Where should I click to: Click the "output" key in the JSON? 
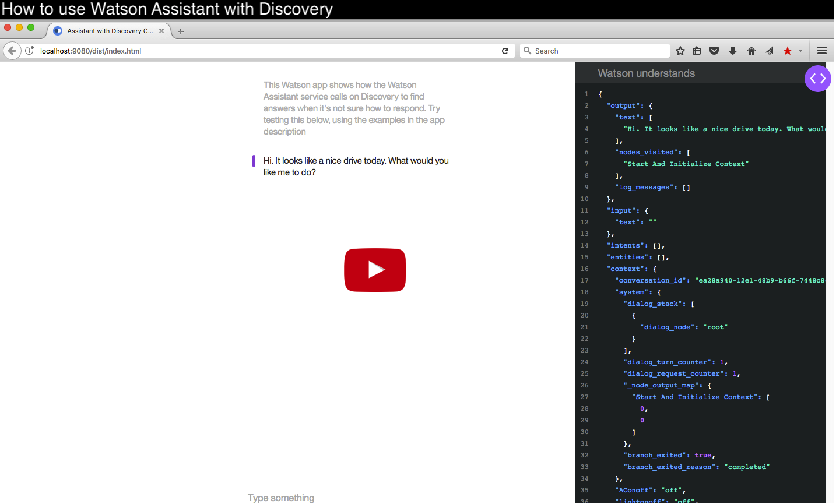(x=623, y=105)
